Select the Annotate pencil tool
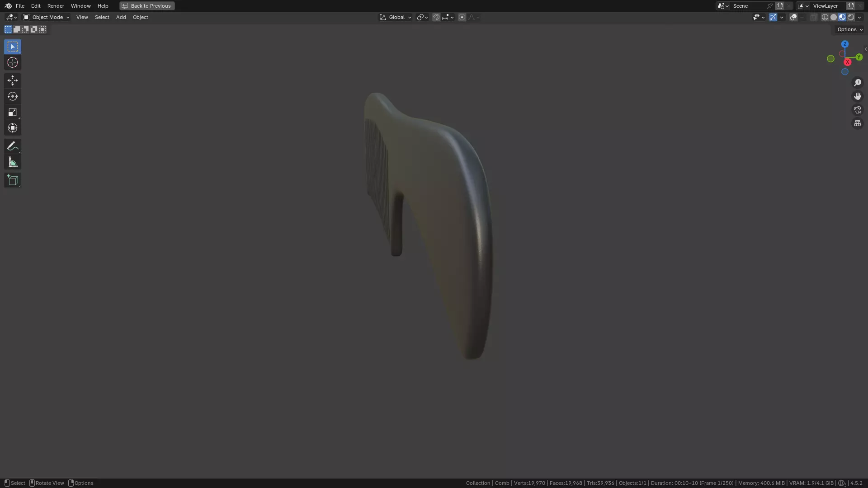This screenshot has width=868, height=488. (x=13, y=146)
